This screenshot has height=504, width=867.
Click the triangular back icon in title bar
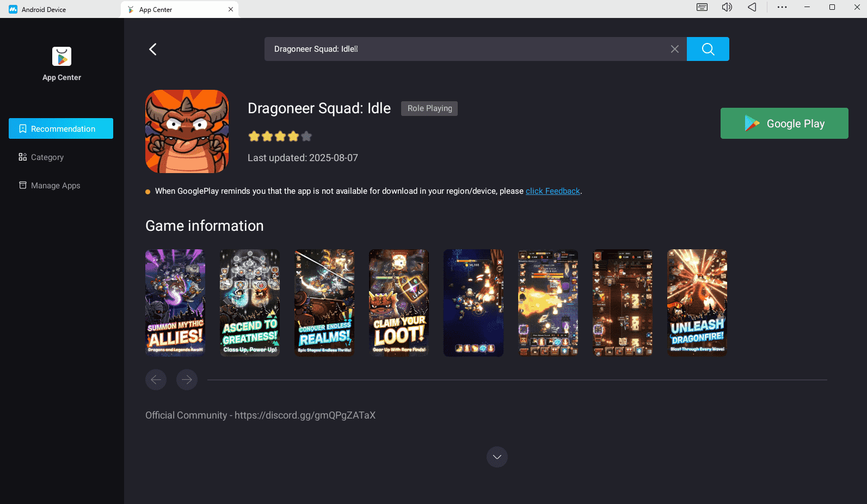tap(752, 8)
